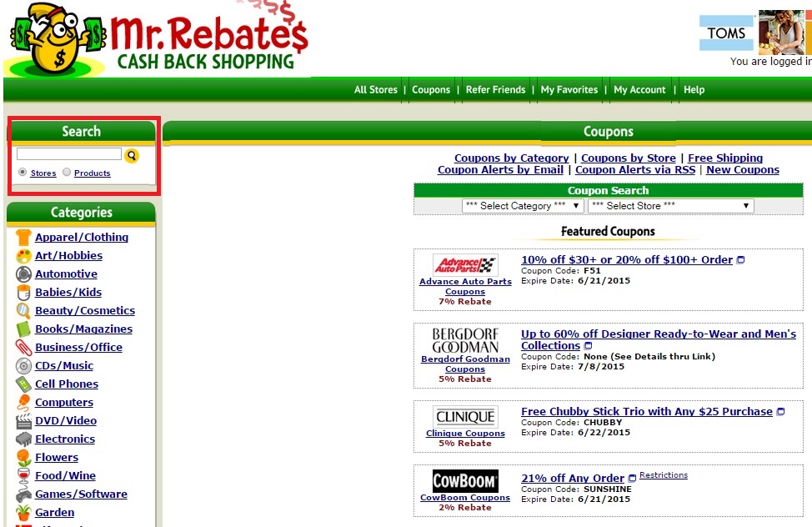Click the Art/Hobbies palette icon
Screen dimensions: 812x527
23,256
